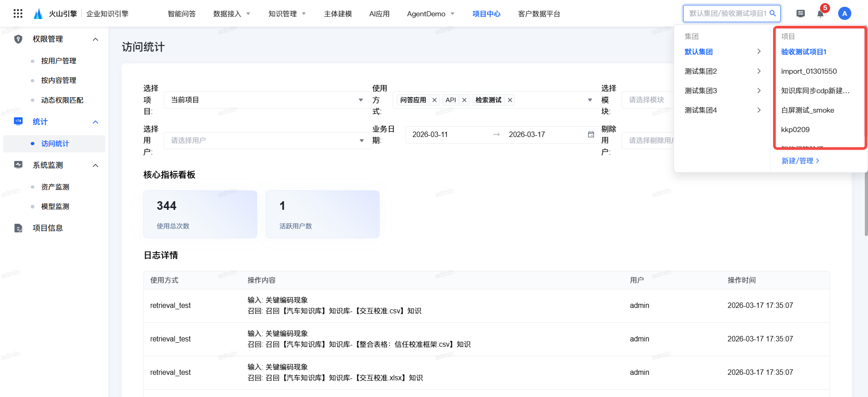This screenshot has height=397, width=868.
Task: Click the notification bell icon
Action: pyautogui.click(x=820, y=14)
